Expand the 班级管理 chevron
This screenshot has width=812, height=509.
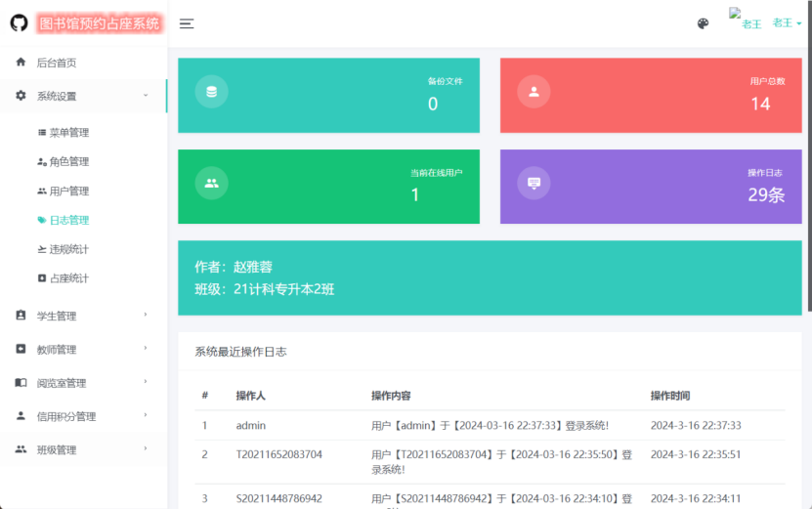pos(146,449)
